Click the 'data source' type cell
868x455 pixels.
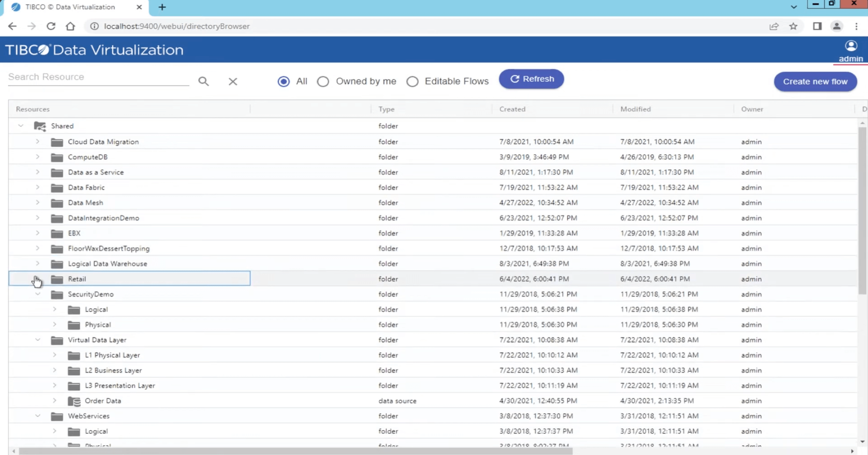pos(397,401)
